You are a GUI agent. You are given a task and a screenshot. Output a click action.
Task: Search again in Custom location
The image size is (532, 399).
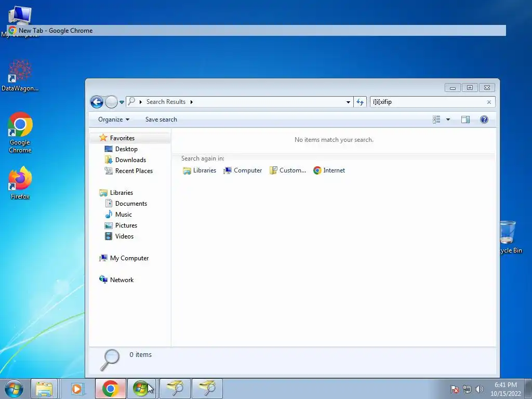point(288,170)
